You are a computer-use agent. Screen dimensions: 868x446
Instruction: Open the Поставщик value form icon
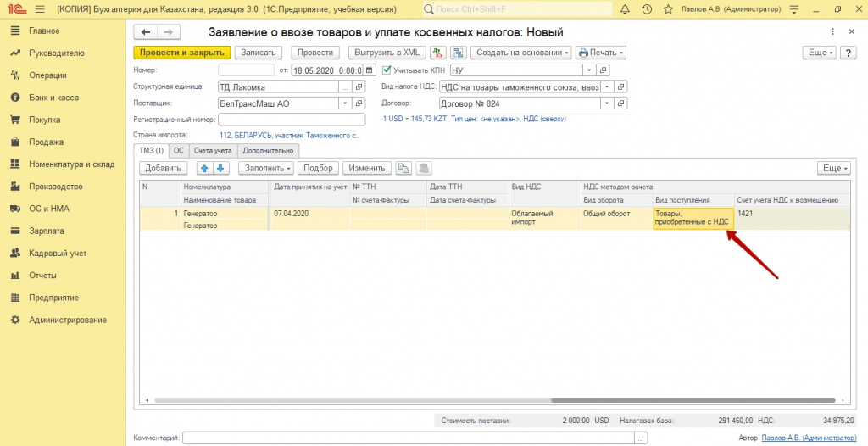click(359, 103)
